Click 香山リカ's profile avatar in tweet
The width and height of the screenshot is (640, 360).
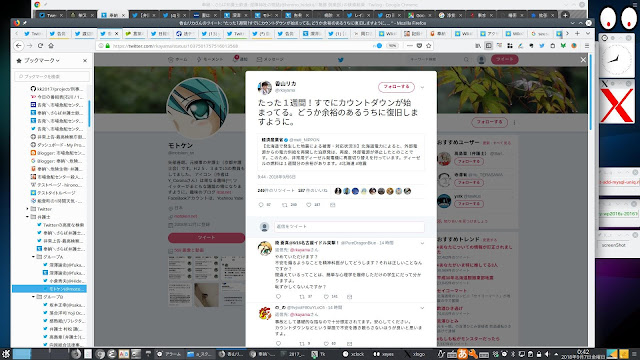264,87
